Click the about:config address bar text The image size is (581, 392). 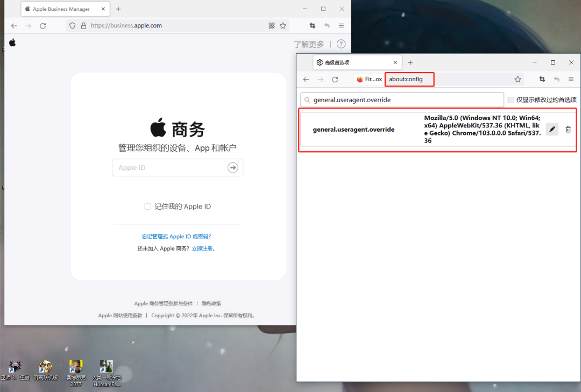point(406,79)
